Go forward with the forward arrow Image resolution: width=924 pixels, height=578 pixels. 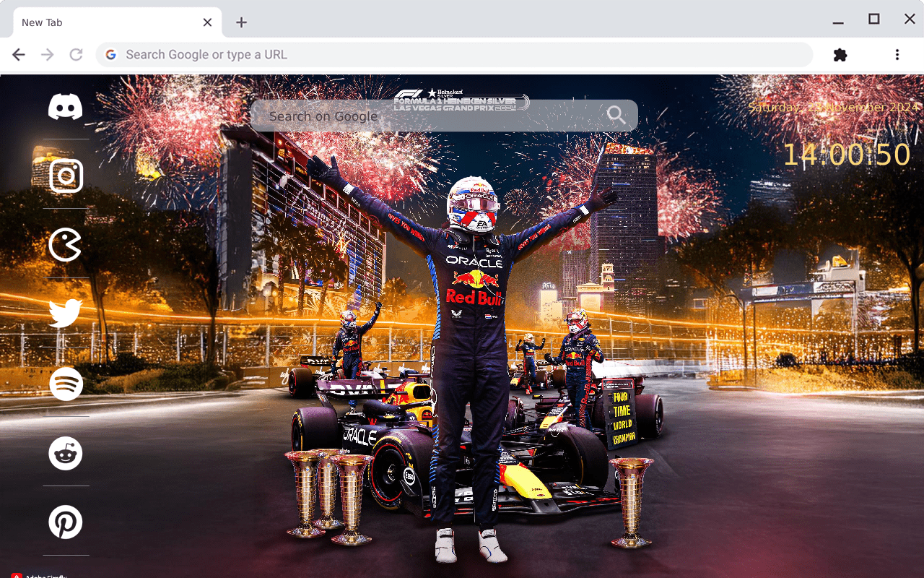pos(48,55)
